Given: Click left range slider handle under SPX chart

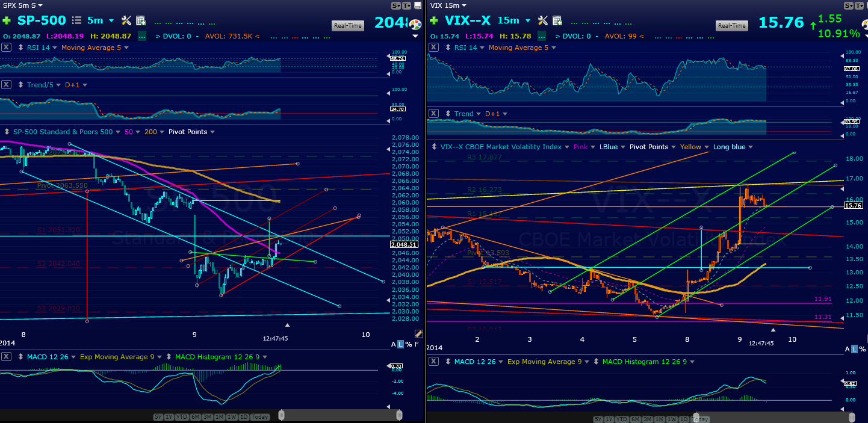Looking at the screenshot, I should click(x=281, y=416).
